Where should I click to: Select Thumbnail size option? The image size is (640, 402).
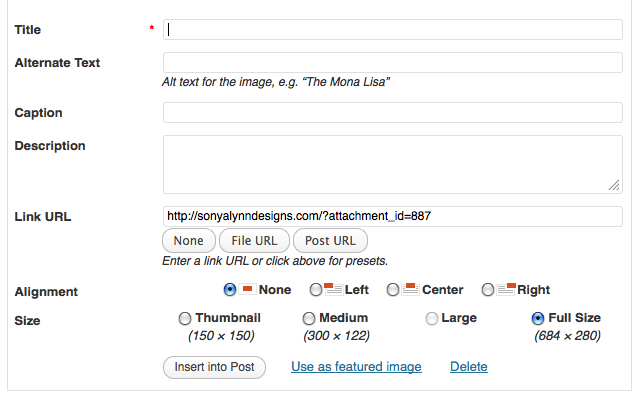point(184,318)
